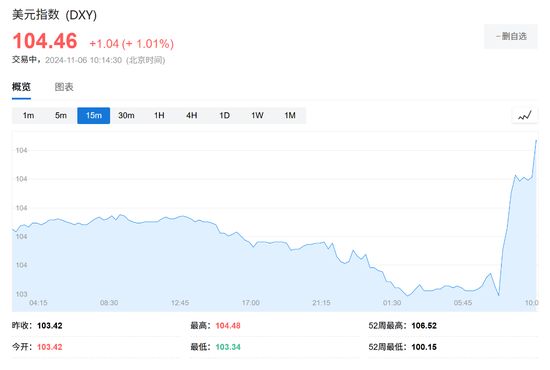Click the 04:15 time axis label

pos(38,303)
